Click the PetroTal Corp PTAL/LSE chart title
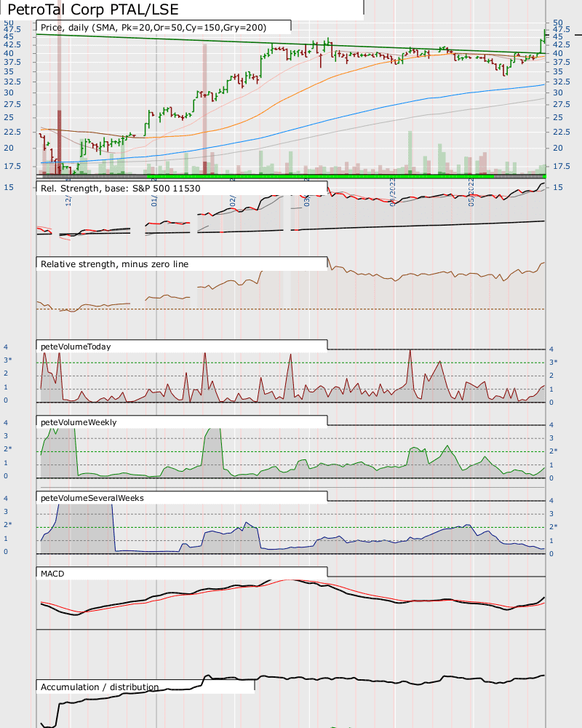Screen dimensions: 582x728 (x=93, y=9)
